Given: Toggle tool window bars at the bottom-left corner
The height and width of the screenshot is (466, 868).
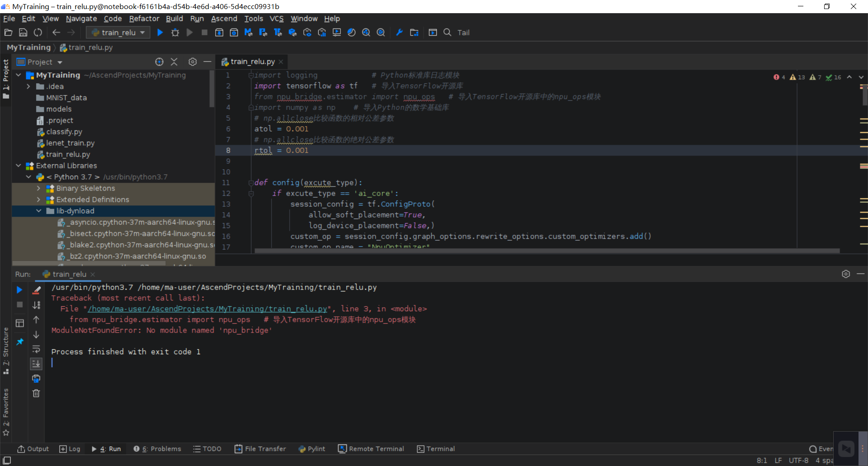Looking at the screenshot, I should pos(7,461).
